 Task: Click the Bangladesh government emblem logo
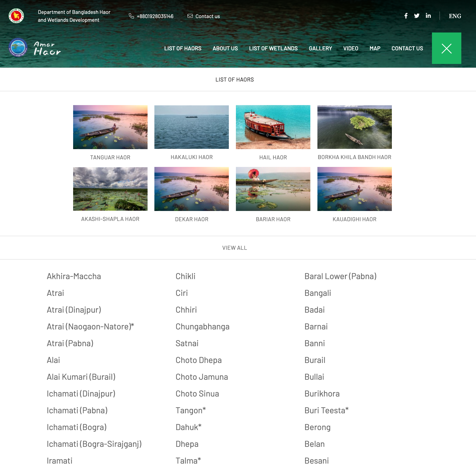[16, 16]
